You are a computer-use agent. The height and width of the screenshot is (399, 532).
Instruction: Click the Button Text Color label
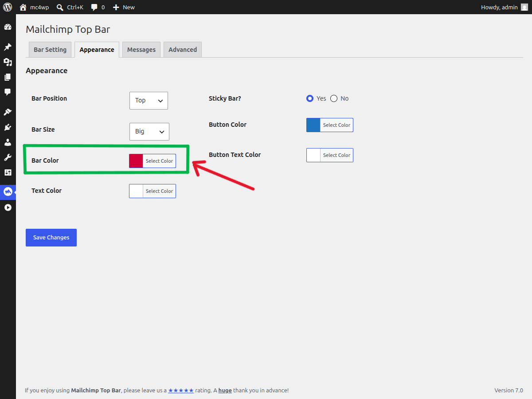(x=235, y=155)
